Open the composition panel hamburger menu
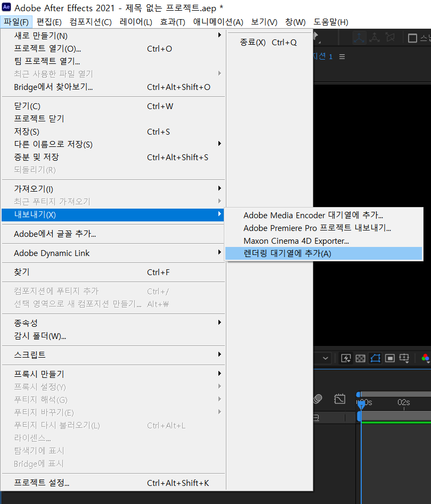The height and width of the screenshot is (504, 431). click(x=342, y=56)
